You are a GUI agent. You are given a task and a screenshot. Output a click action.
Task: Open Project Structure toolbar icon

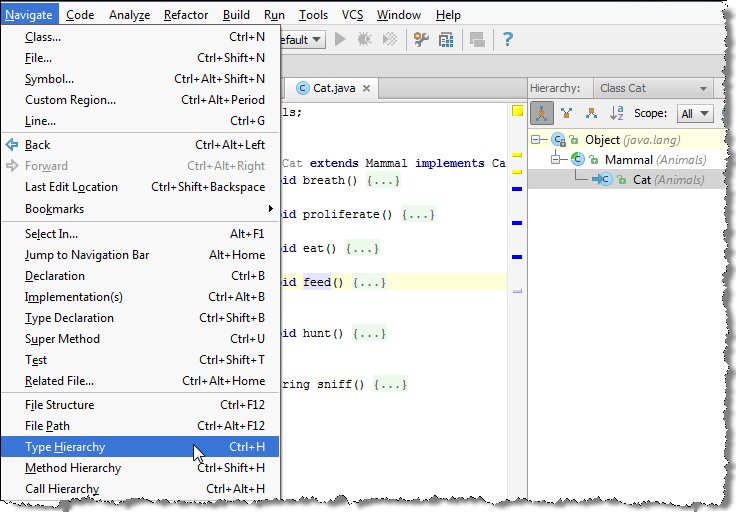click(446, 40)
